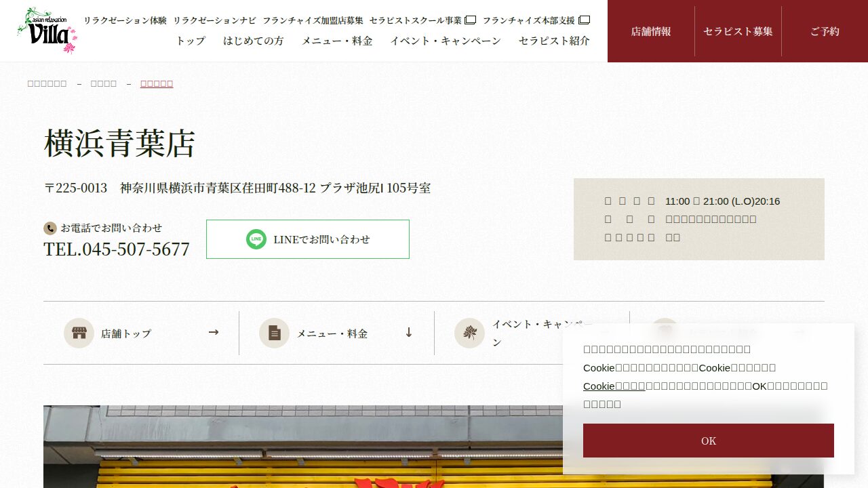
Task: Select はじめての方 in the main menu
Action: point(254,41)
